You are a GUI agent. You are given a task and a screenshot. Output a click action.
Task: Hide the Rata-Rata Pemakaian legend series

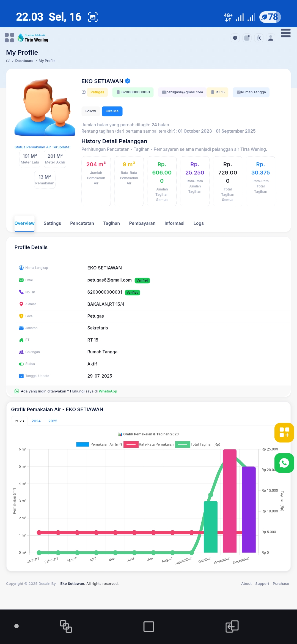pos(149,444)
